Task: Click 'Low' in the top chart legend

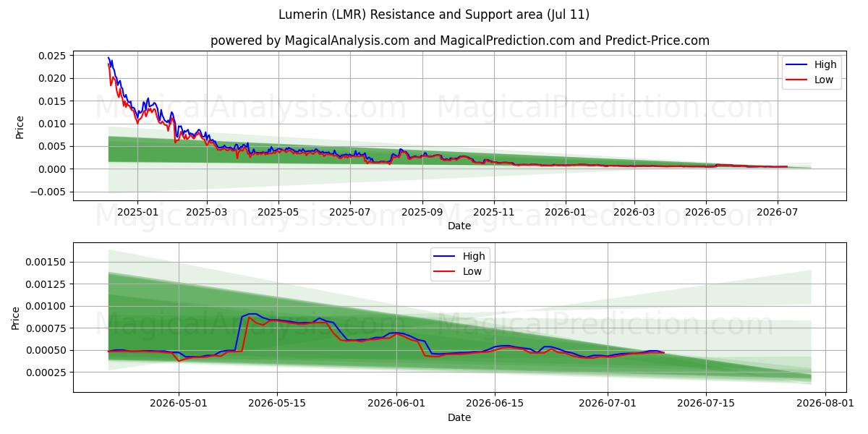Action: tap(824, 80)
